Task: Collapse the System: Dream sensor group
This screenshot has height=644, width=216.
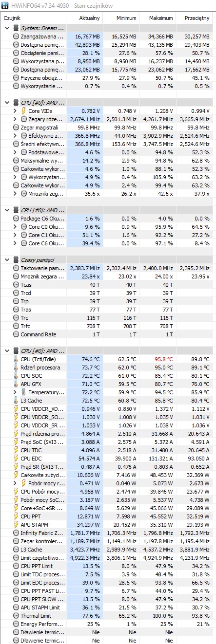Action: tap(7, 28)
